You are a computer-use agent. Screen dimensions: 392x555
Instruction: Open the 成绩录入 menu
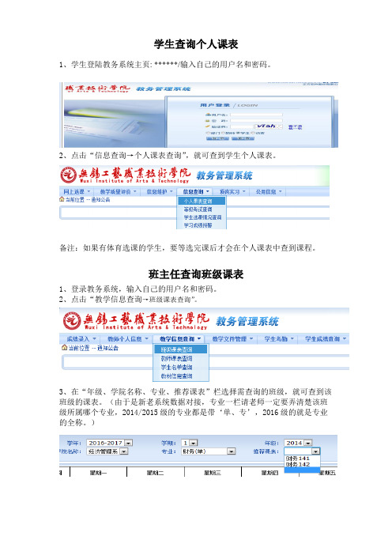click(x=81, y=338)
